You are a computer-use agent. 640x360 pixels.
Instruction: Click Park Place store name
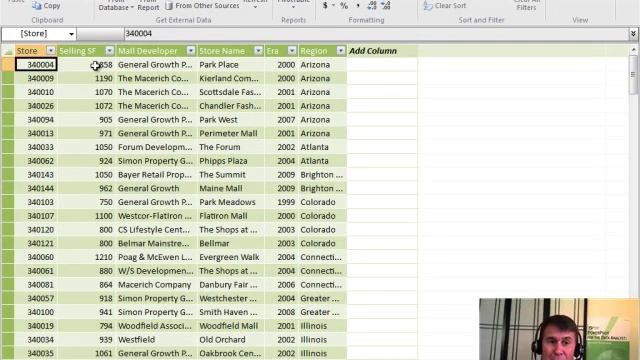pyautogui.click(x=231, y=65)
